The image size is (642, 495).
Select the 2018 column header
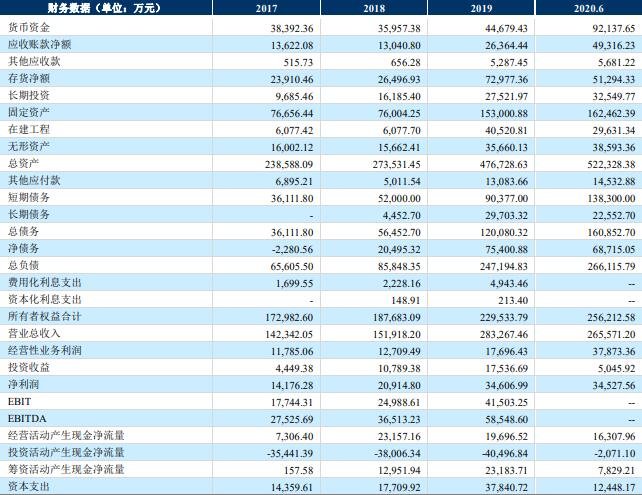374,8
